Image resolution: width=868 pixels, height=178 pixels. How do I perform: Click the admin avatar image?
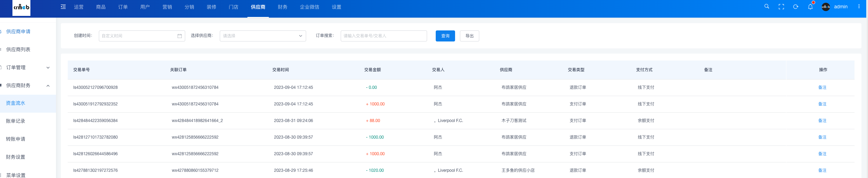click(825, 7)
